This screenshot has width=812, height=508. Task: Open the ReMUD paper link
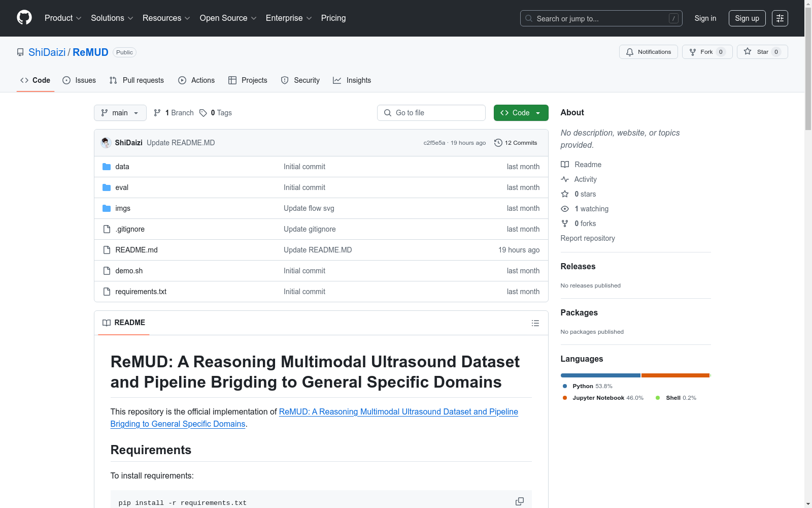[398, 412]
